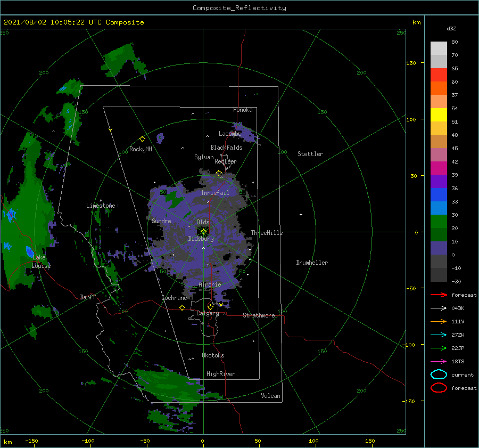
Task: Click the red forecast ellipse icon
Action: pyautogui.click(x=439, y=388)
